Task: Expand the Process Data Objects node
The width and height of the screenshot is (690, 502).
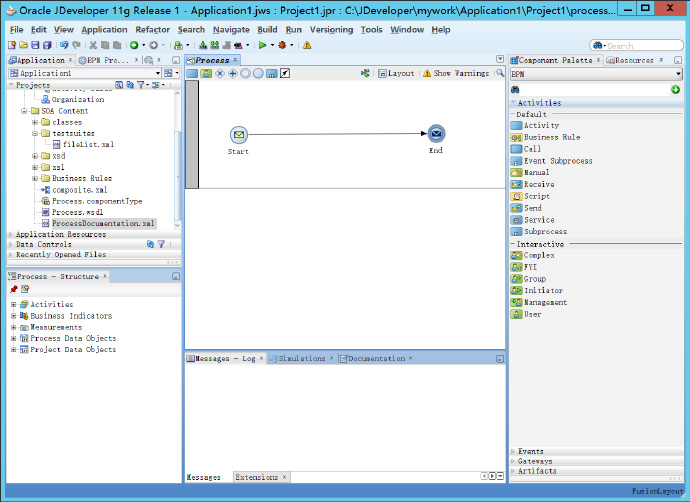Action: (x=14, y=338)
